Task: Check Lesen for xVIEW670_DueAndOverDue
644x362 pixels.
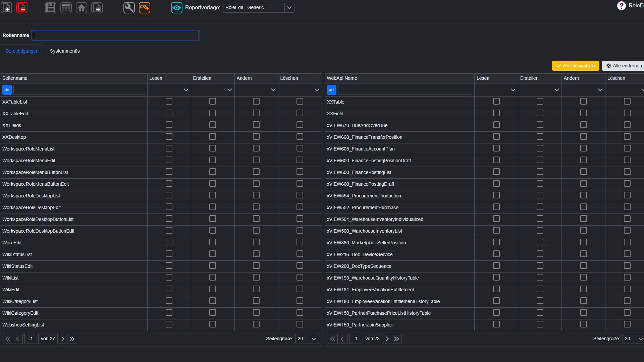Action: click(496, 125)
